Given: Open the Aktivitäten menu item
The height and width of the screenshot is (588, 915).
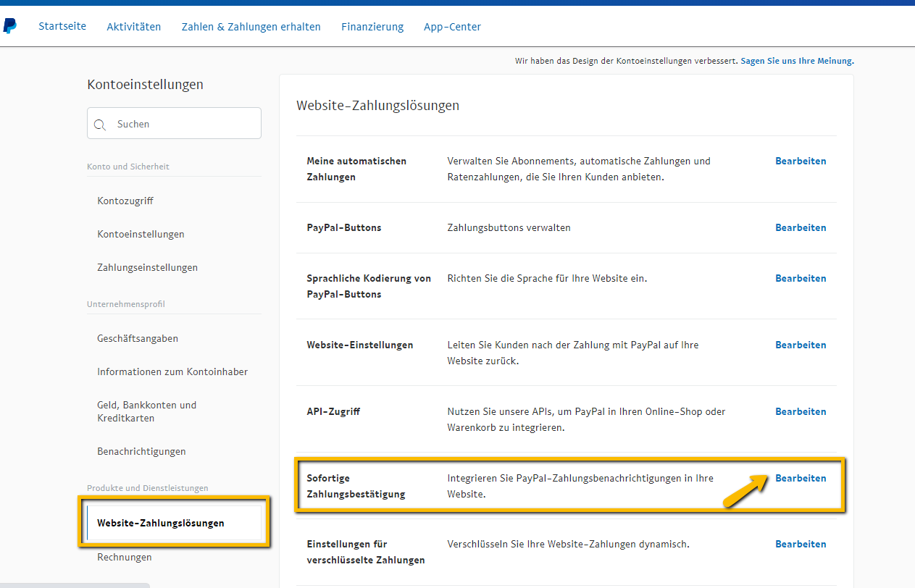Looking at the screenshot, I should coord(134,27).
